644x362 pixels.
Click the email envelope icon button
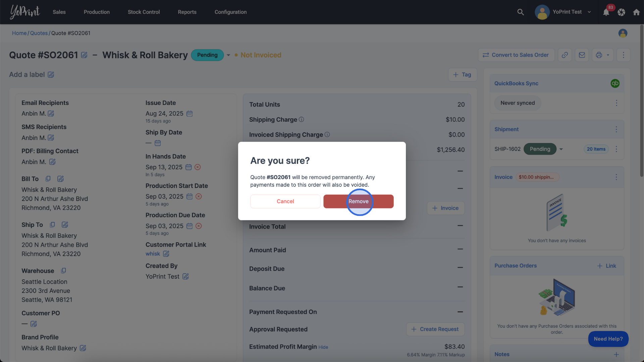pyautogui.click(x=582, y=55)
